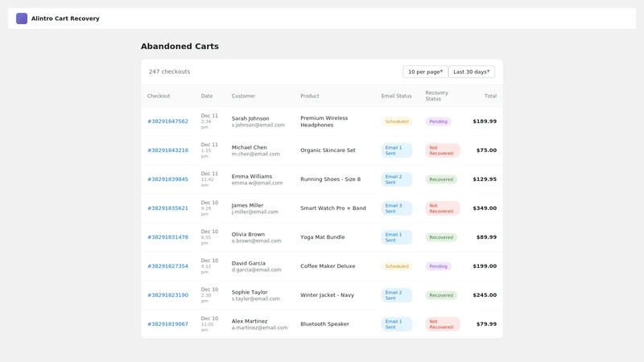Click product Smart Watch Pro + Band

tap(332, 208)
